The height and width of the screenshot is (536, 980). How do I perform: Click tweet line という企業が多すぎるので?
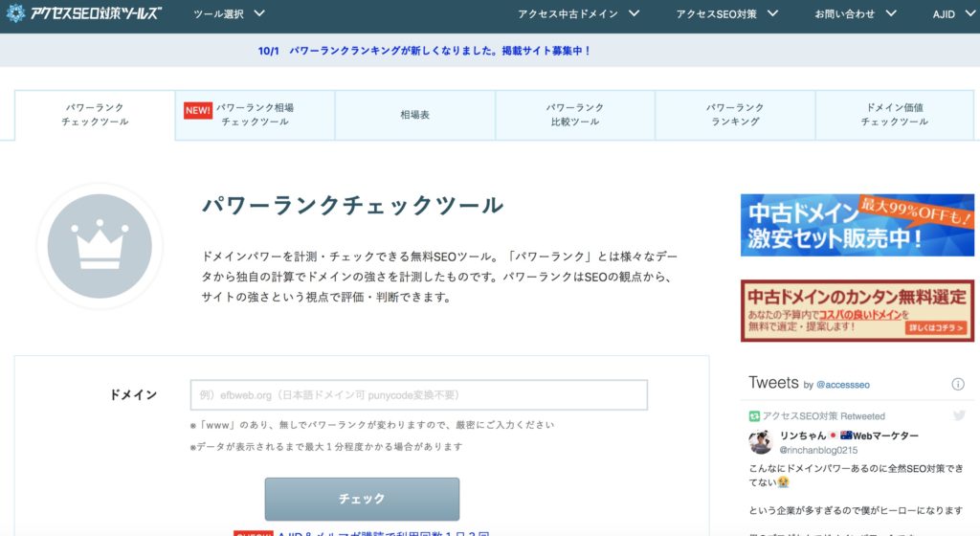[x=856, y=510]
